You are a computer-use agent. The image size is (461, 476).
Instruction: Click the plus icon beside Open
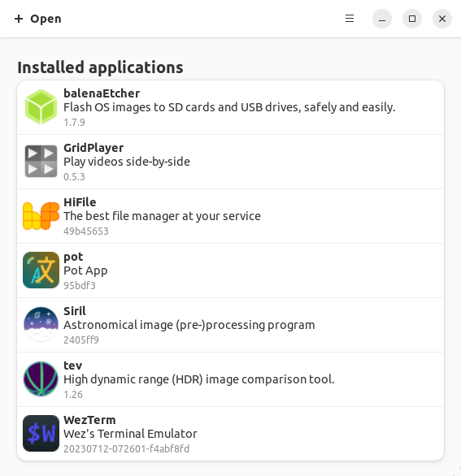click(19, 19)
